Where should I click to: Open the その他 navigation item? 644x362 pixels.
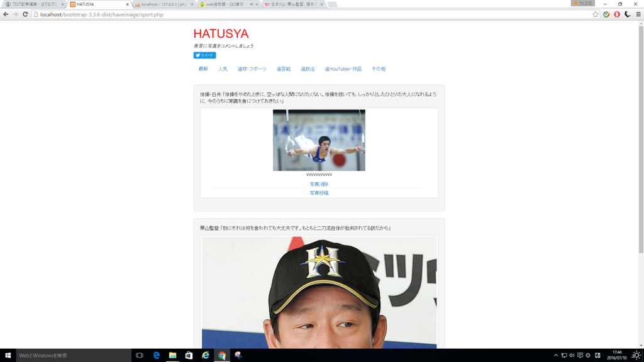pos(379,69)
